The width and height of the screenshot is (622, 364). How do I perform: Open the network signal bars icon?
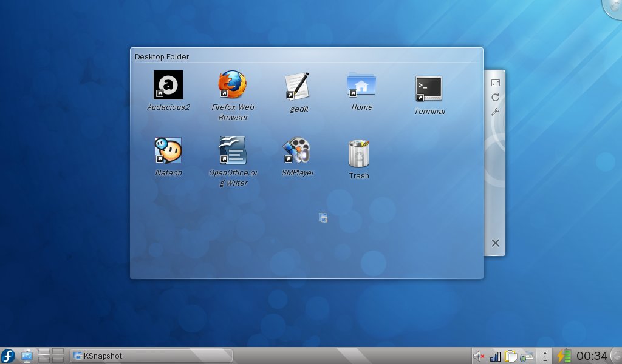pyautogui.click(x=494, y=357)
